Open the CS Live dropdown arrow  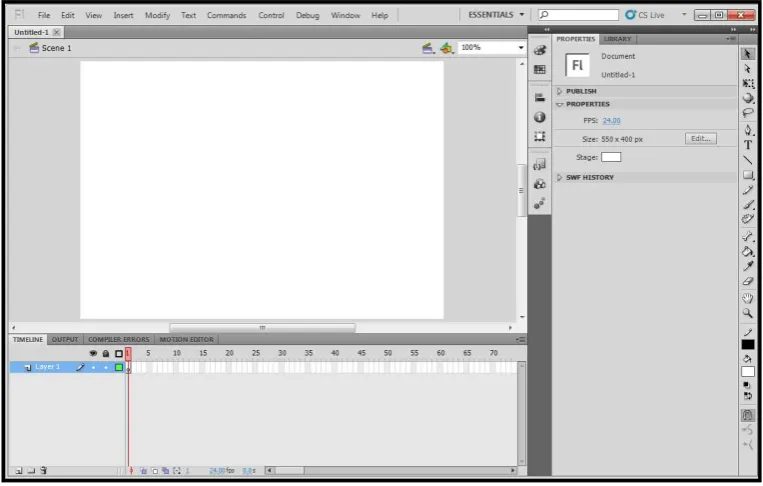click(x=684, y=15)
